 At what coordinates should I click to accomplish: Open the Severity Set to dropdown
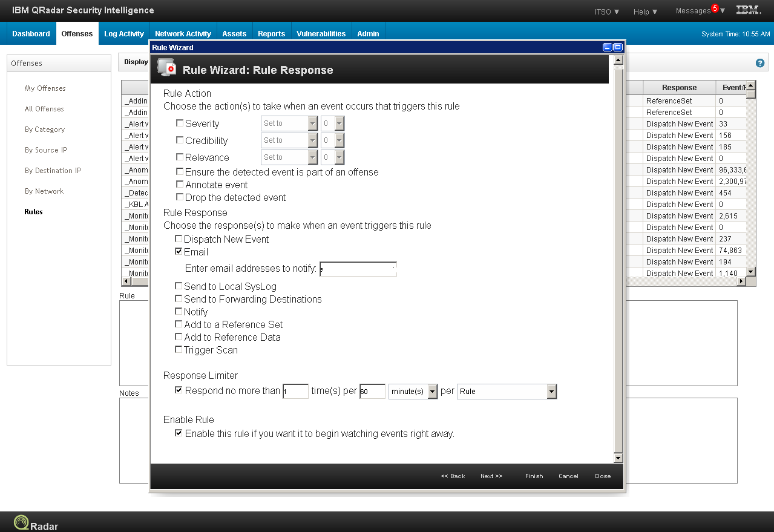point(289,123)
